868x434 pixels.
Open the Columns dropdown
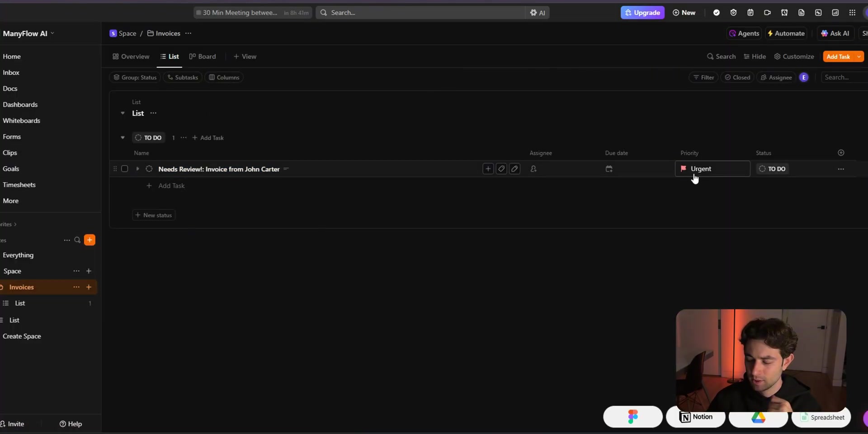(224, 77)
